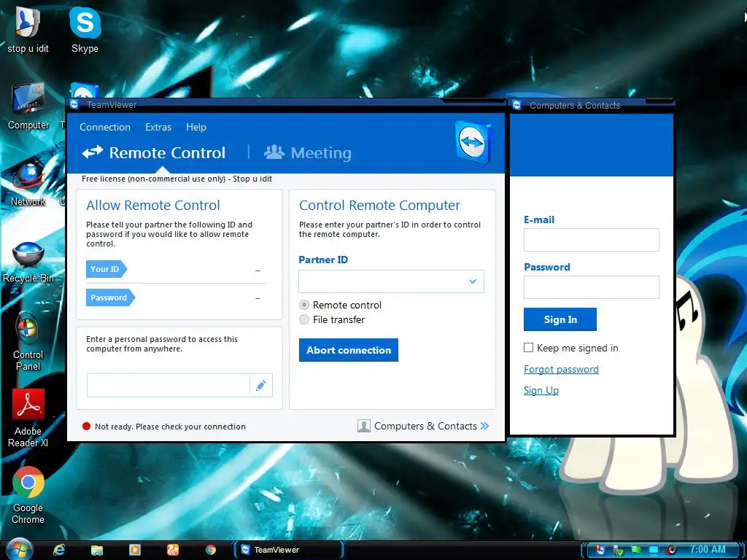The height and width of the screenshot is (560, 747).
Task: Open the Connection menu
Action: click(x=105, y=127)
